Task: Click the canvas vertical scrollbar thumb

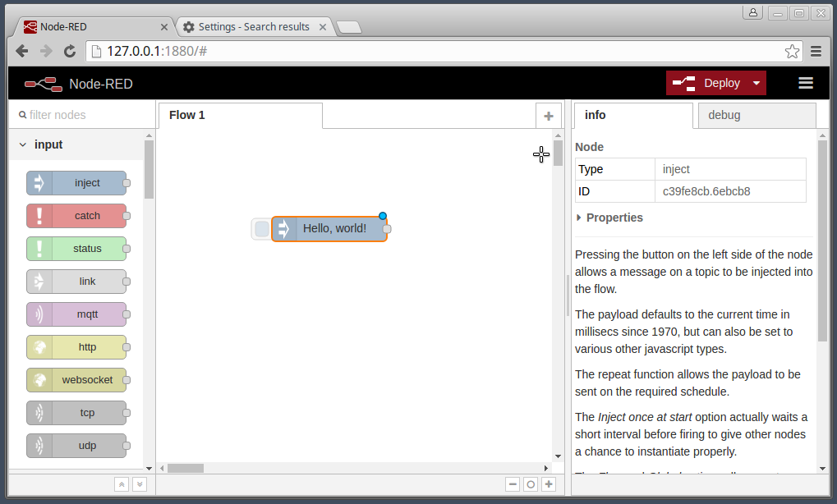Action: pyautogui.click(x=558, y=153)
